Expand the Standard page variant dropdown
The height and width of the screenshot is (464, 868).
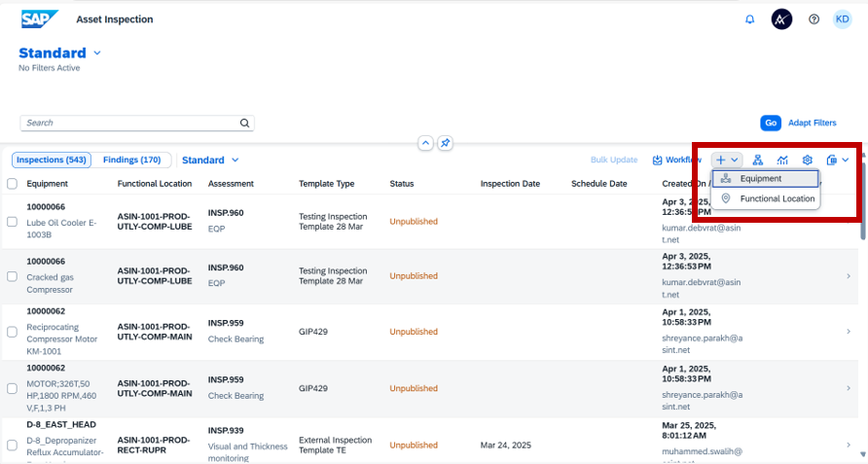[97, 54]
